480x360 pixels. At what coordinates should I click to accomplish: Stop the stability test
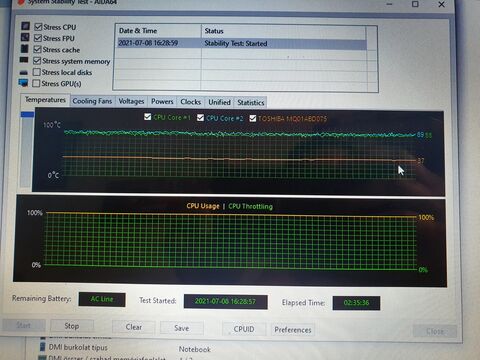[x=72, y=326]
